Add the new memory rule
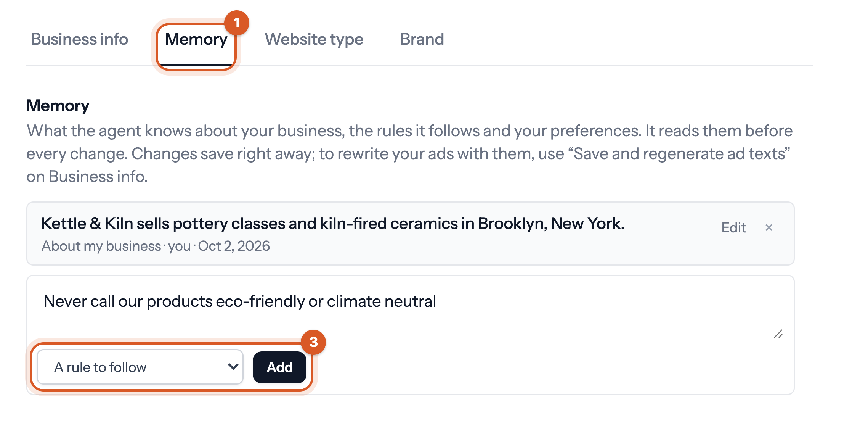Image resolution: width=868 pixels, height=427 pixels. (279, 367)
